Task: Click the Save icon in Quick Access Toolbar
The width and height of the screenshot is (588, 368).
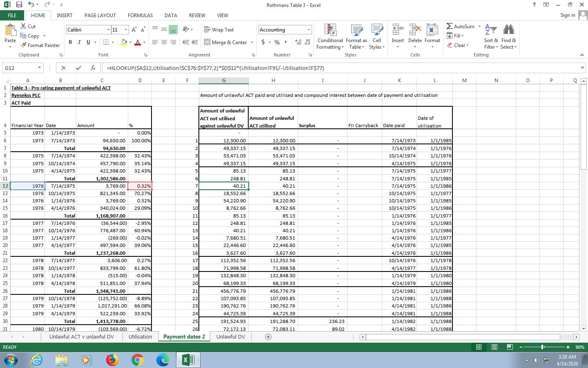Action: click(19, 5)
